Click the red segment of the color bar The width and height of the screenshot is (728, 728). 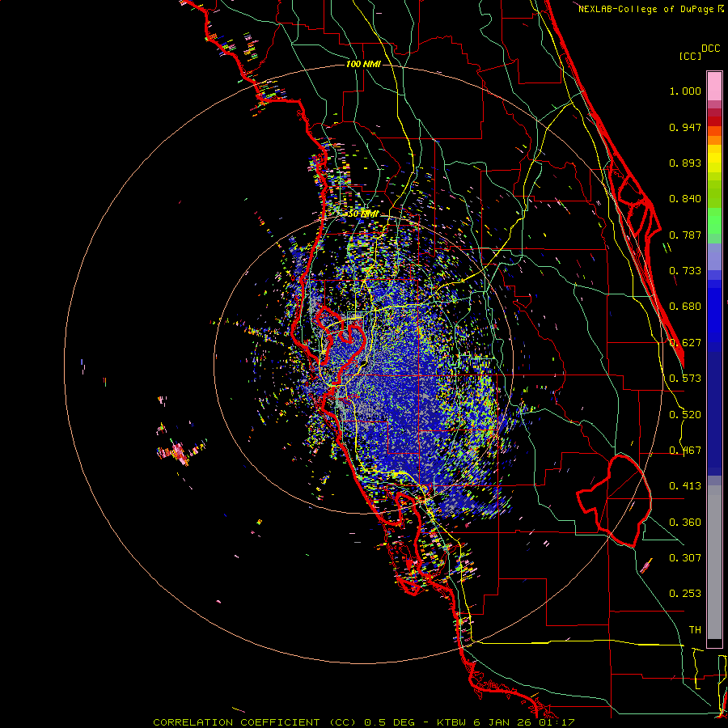pyautogui.click(x=714, y=121)
